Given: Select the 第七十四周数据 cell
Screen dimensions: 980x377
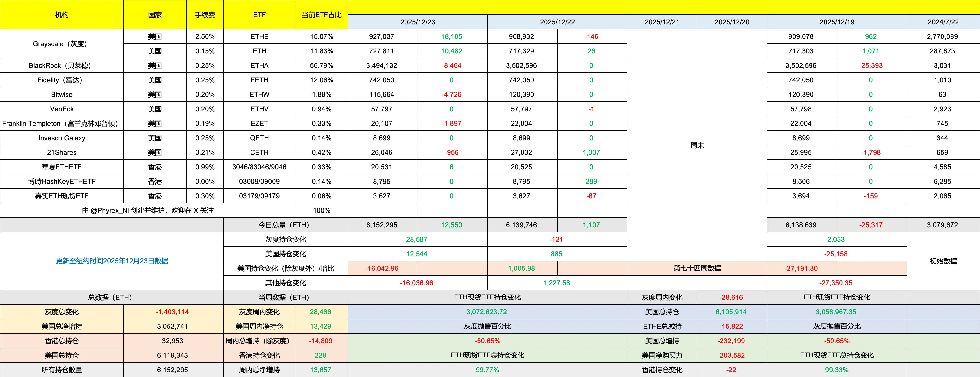Looking at the screenshot, I should coord(697,268).
